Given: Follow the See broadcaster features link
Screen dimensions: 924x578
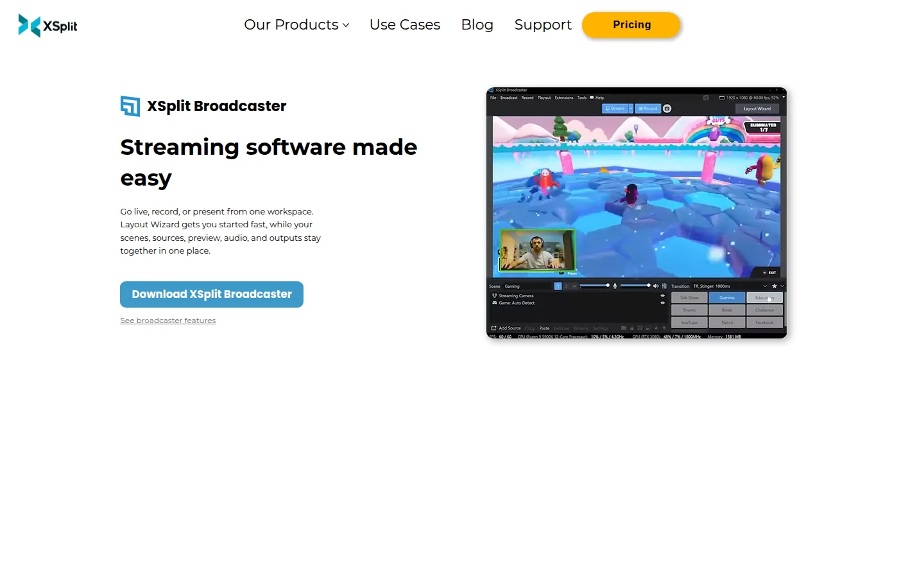Looking at the screenshot, I should tap(168, 320).
